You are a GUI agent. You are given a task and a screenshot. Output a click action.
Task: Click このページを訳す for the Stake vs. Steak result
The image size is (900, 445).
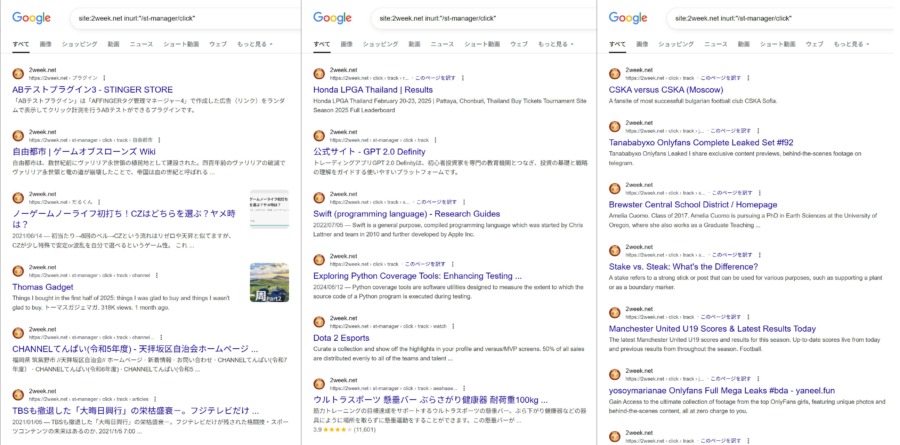(731, 254)
